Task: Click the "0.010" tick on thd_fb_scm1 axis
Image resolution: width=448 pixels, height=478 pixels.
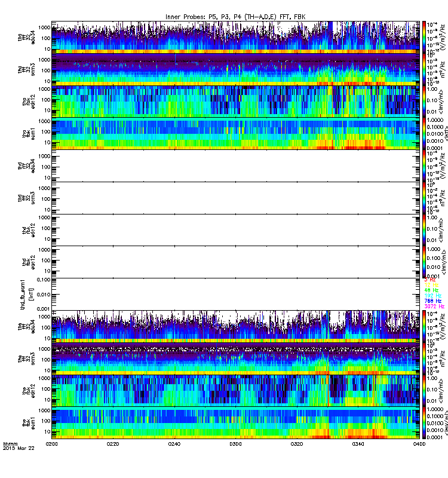Action: pyautogui.click(x=44, y=295)
